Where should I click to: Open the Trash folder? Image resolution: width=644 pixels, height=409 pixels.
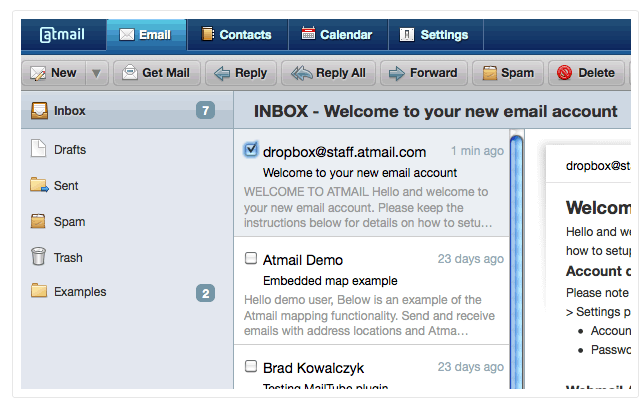click(127, 257)
